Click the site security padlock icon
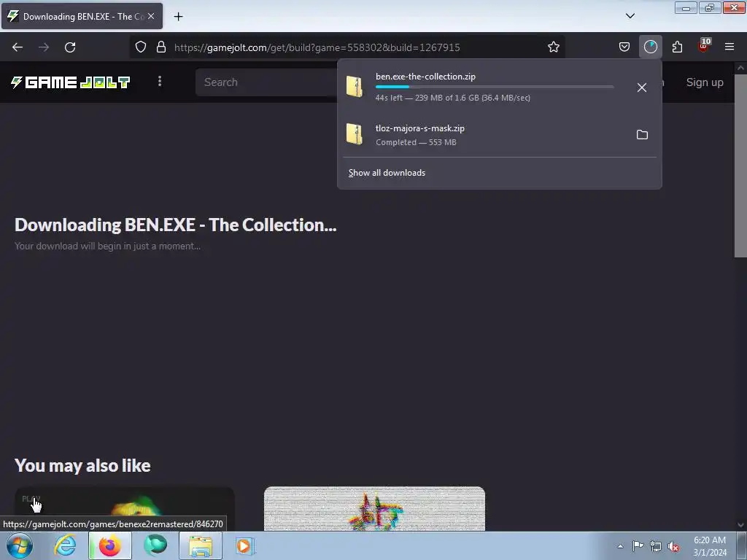This screenshot has height=560, width=747. click(x=161, y=47)
